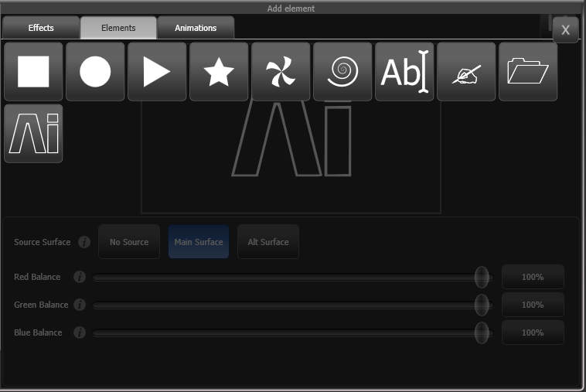Click the Ai logo preview area
This screenshot has height=392, width=586.
tap(291, 157)
